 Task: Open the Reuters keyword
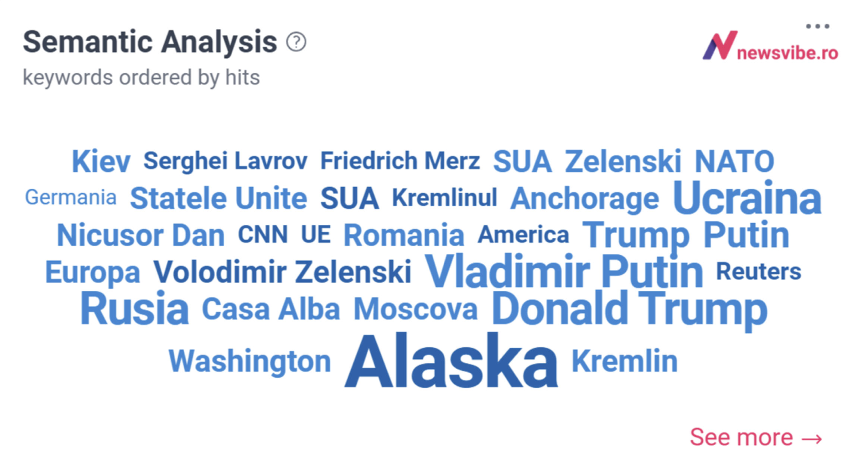pos(758,271)
